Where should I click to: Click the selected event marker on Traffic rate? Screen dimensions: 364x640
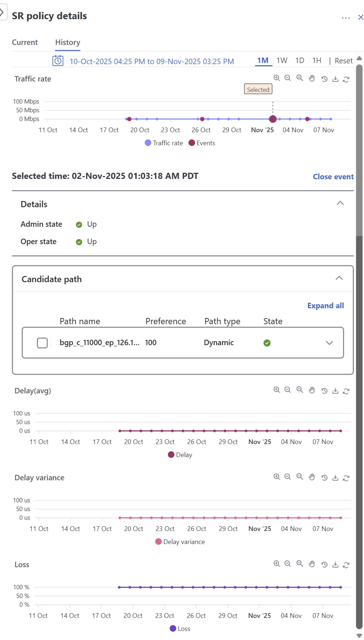click(x=273, y=119)
